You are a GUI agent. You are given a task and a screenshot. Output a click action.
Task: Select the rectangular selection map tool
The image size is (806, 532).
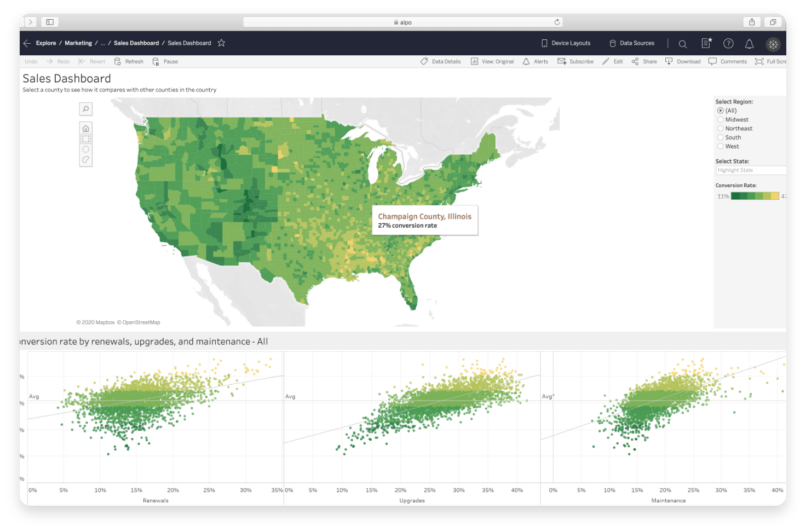click(86, 139)
